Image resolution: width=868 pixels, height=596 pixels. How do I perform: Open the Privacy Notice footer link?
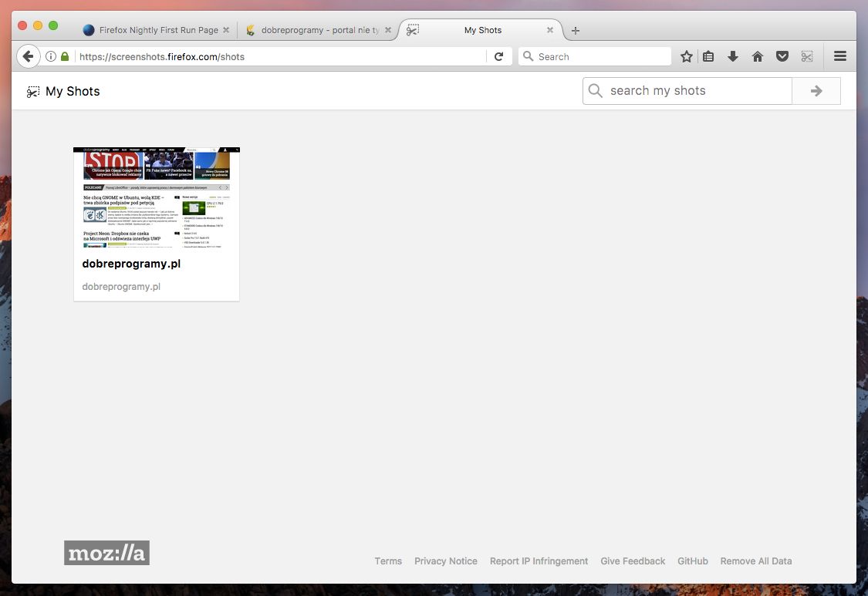(446, 561)
